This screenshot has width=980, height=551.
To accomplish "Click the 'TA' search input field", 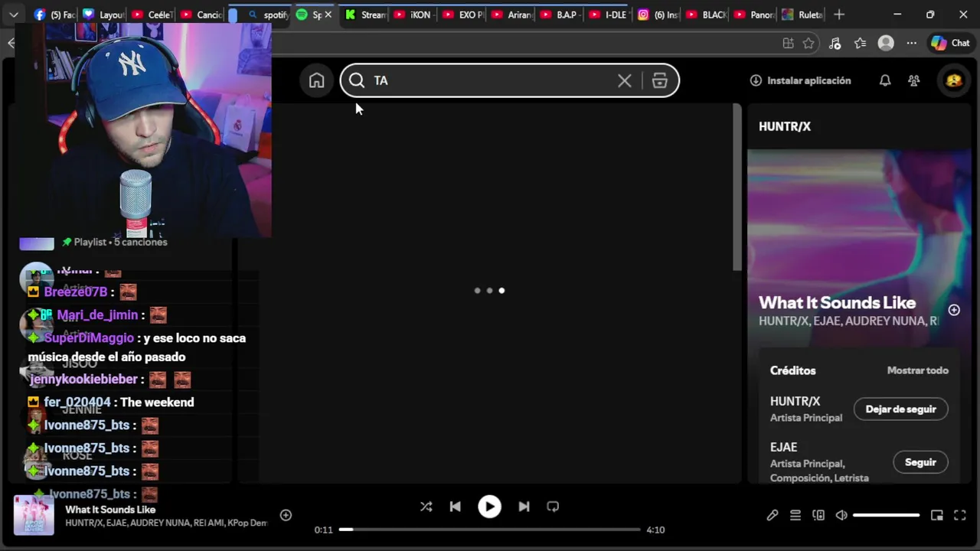I will [491, 80].
